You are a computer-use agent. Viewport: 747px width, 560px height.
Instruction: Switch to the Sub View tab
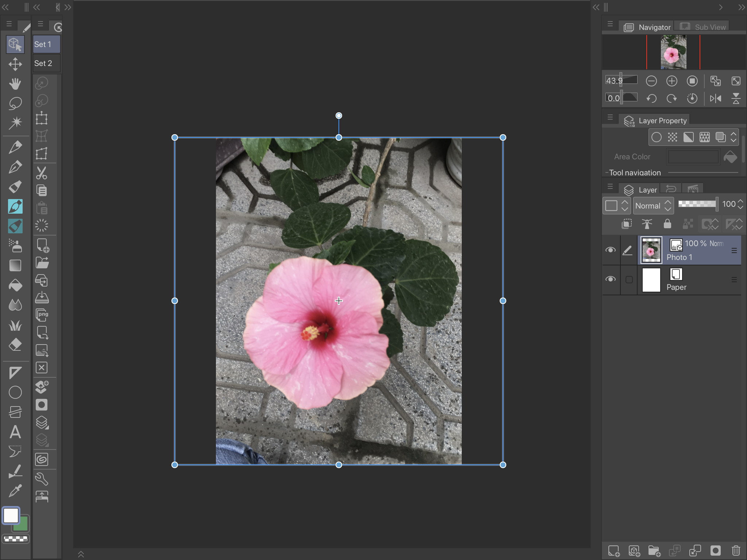coord(703,27)
